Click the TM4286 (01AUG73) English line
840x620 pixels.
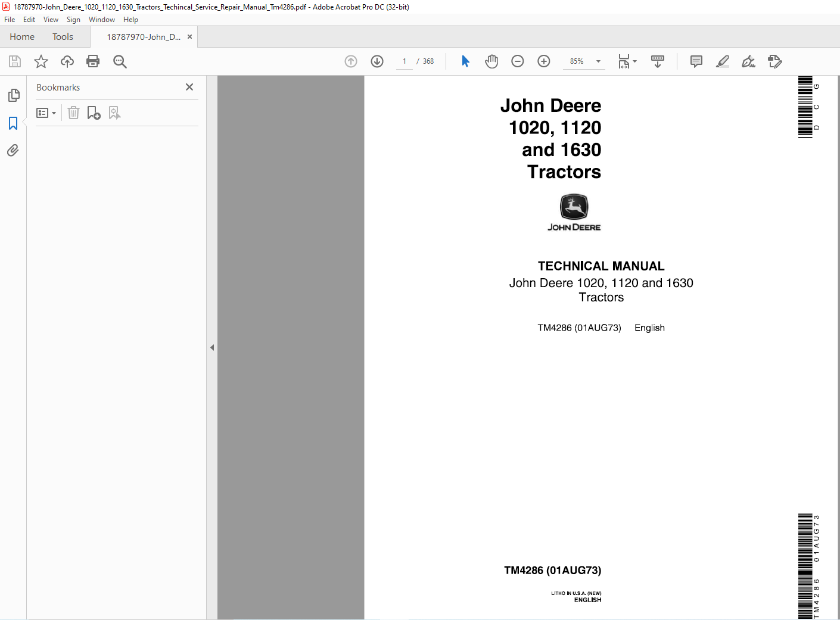(x=601, y=328)
